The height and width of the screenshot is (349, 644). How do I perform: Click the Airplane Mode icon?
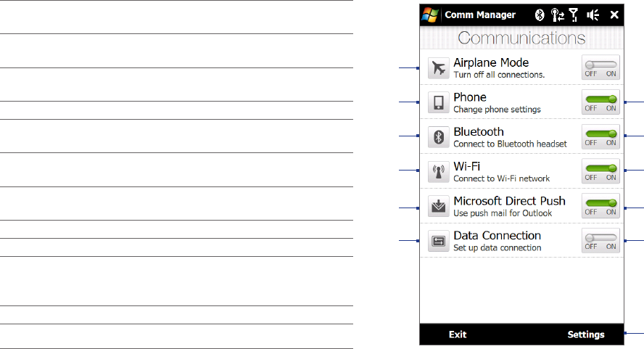tap(437, 68)
